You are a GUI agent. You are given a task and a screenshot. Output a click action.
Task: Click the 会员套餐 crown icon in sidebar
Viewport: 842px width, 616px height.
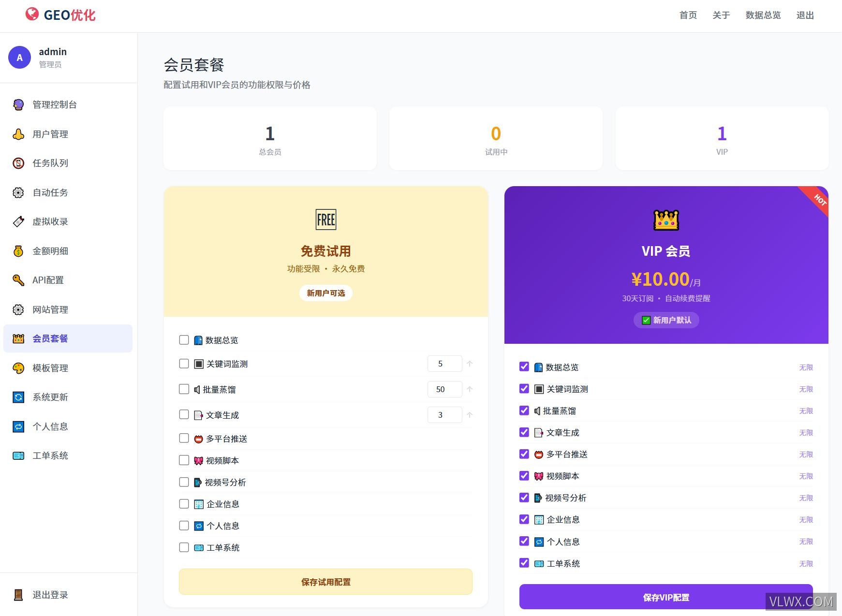(x=18, y=338)
